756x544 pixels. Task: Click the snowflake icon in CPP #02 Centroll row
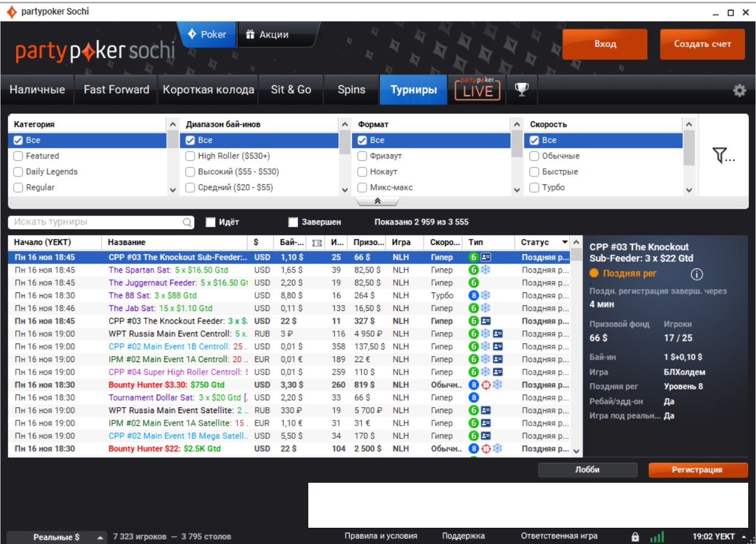(x=485, y=346)
